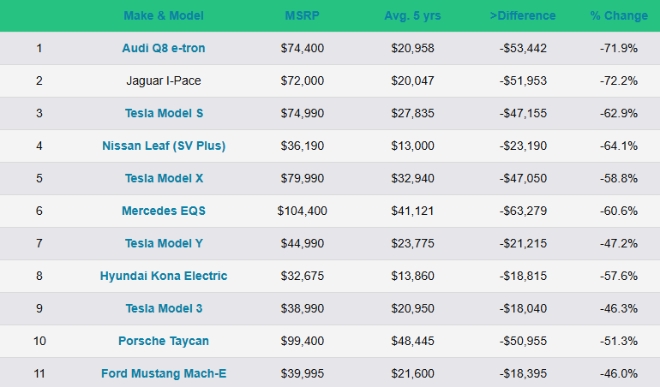Screen dimensions: 660x387
Task: Select the Jaguar I-Pace row name
Action: (163, 80)
